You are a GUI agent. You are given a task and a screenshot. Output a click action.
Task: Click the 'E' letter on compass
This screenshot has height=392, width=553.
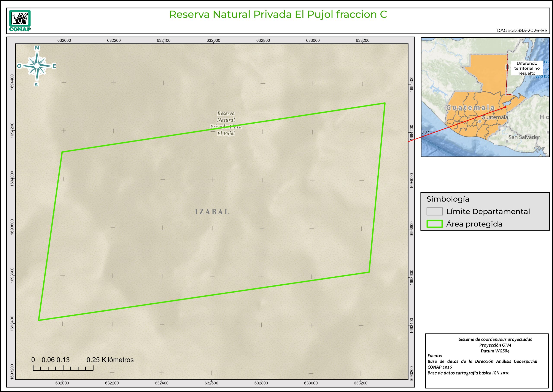click(54, 66)
